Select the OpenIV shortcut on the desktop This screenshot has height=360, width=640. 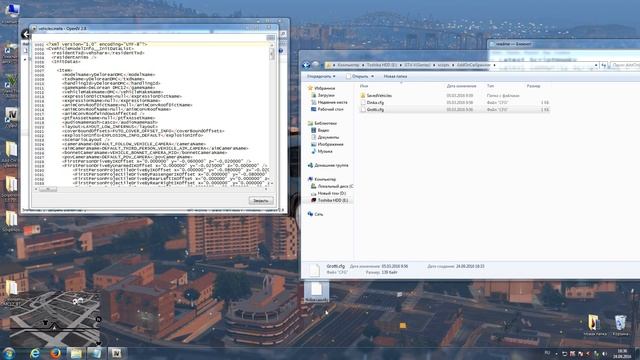pos(11,117)
